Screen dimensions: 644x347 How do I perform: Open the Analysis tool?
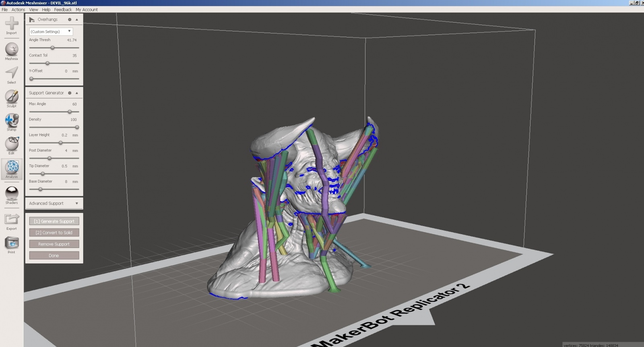pyautogui.click(x=11, y=169)
